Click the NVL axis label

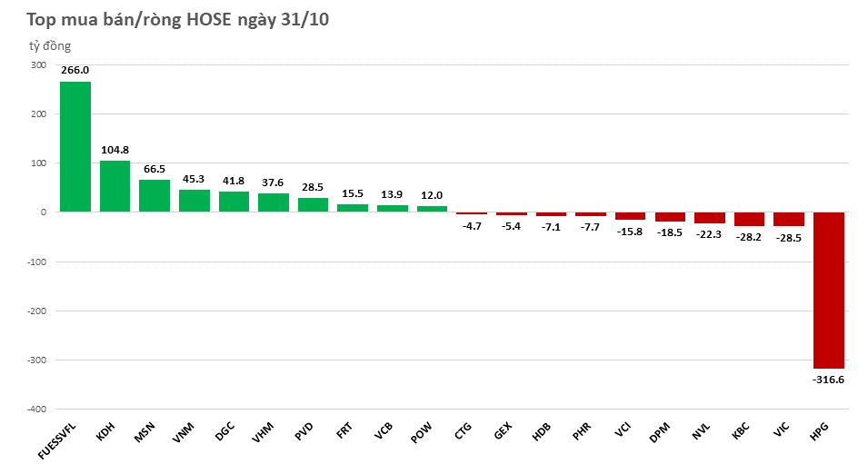pos(702,433)
